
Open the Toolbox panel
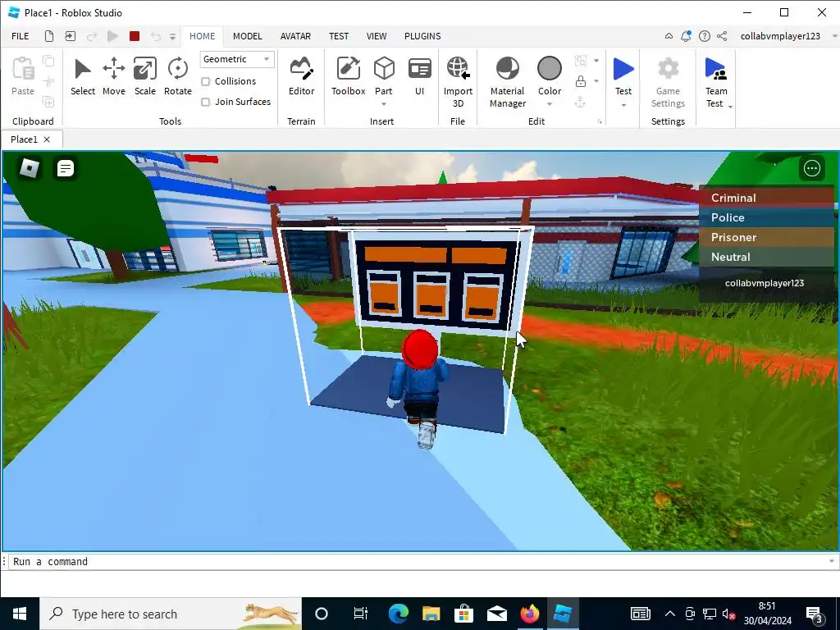point(348,76)
